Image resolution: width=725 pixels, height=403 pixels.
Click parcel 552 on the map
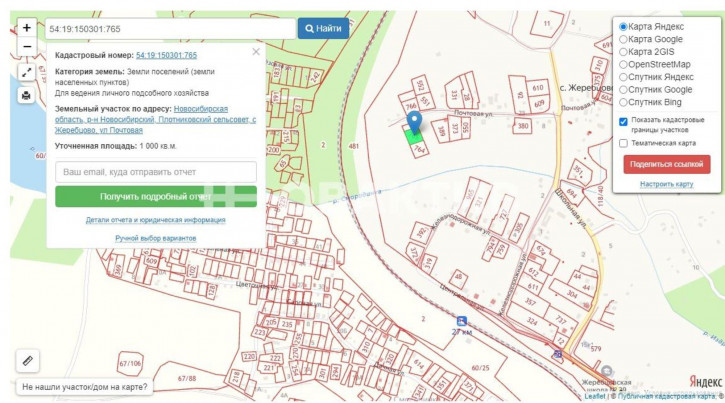pos(420,86)
